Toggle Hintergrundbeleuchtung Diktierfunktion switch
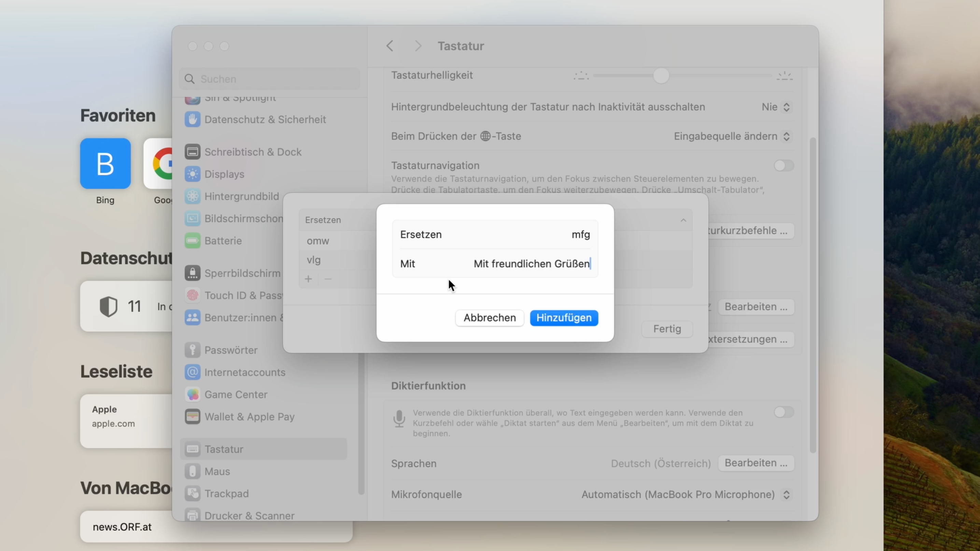Viewport: 980px width, 551px height. 783,412
